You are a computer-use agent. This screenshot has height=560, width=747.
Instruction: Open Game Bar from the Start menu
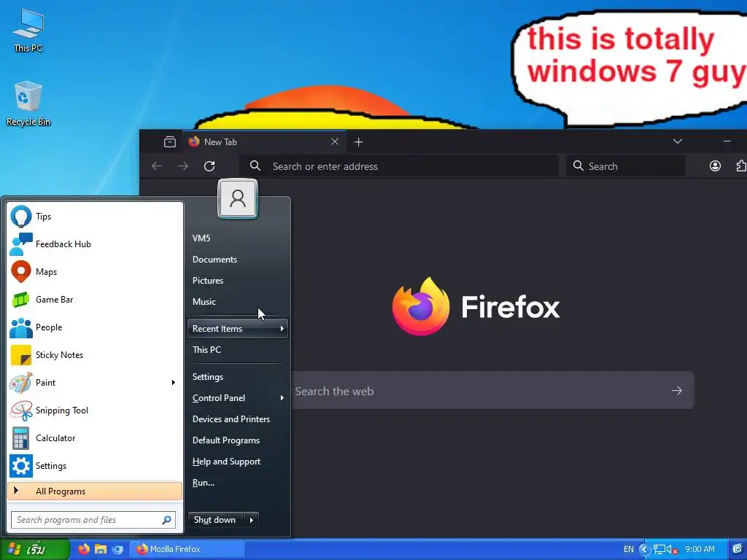click(95, 300)
